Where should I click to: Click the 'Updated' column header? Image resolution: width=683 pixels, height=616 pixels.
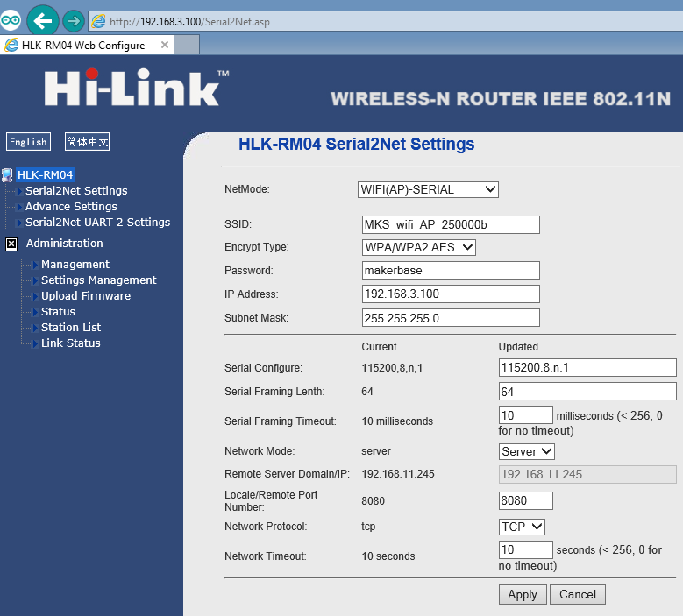tap(518, 346)
